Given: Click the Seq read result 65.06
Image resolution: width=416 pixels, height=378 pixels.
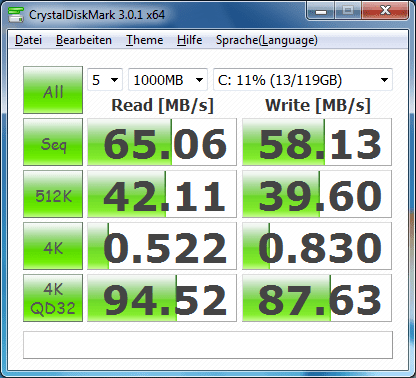Looking at the screenshot, I should (x=162, y=142).
